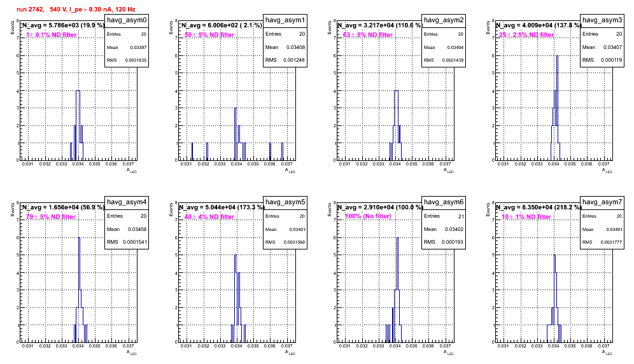Select the 63± 5% ND filter label
Viewport: 634px width, 364px height.
coord(368,35)
